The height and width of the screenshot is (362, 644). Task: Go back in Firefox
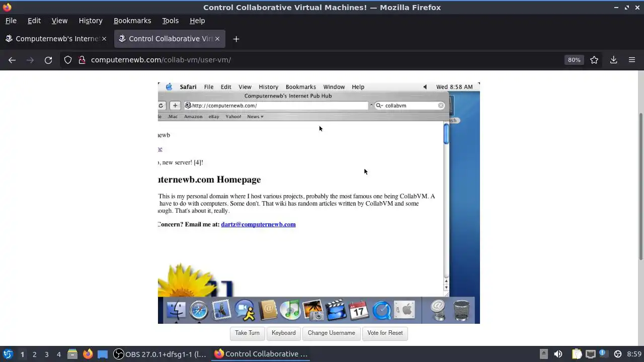[x=12, y=60]
